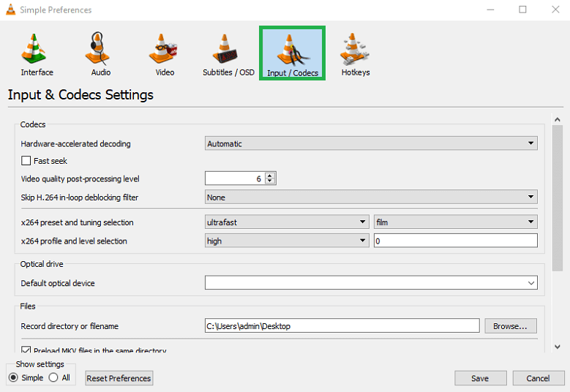This screenshot has height=392, width=570.
Task: Open Skip H.264 in-loop deblocking filter dropdown
Action: coord(371,197)
